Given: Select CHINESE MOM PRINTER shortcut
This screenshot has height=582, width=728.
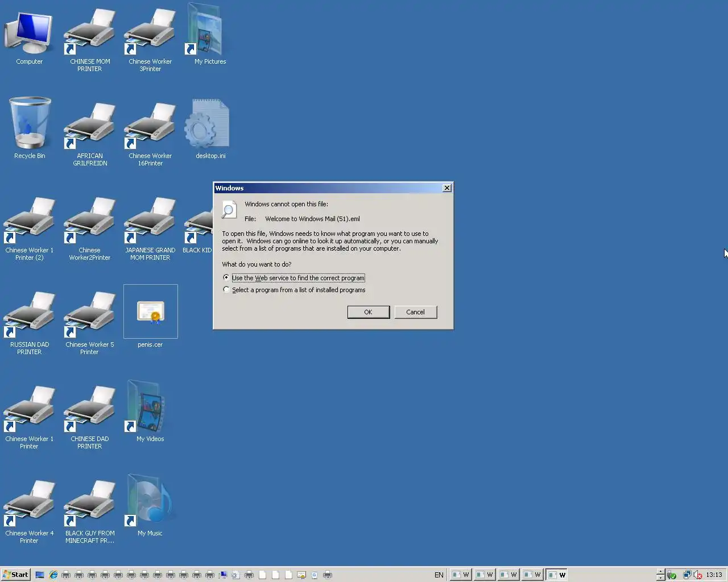Looking at the screenshot, I should (x=90, y=40).
